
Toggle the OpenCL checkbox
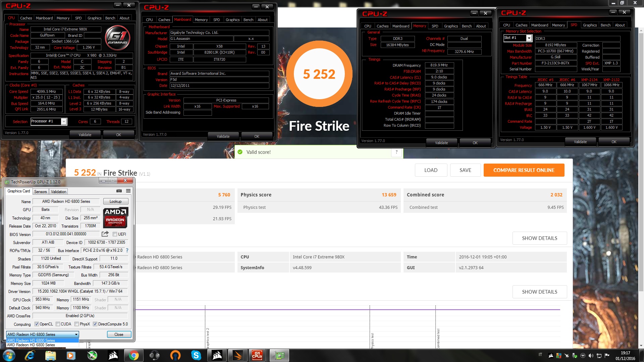pyautogui.click(x=37, y=324)
